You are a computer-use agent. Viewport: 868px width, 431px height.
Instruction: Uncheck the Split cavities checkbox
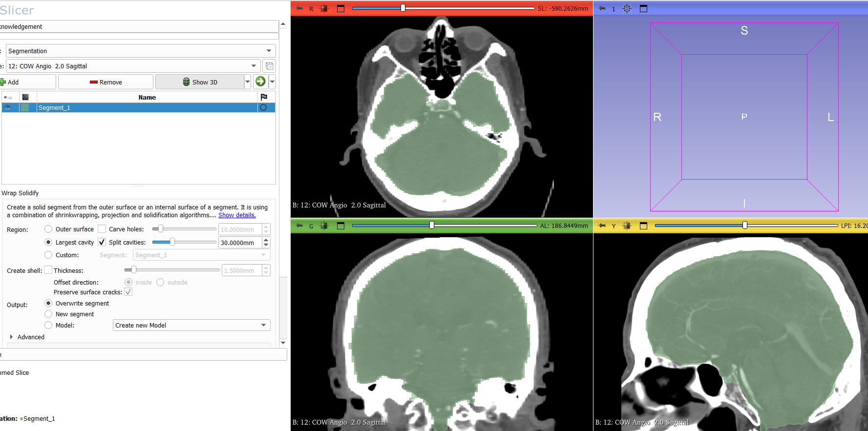tap(102, 242)
